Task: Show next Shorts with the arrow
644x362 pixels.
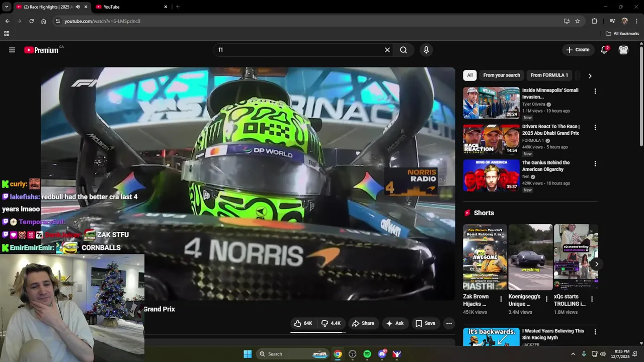Action: click(596, 264)
